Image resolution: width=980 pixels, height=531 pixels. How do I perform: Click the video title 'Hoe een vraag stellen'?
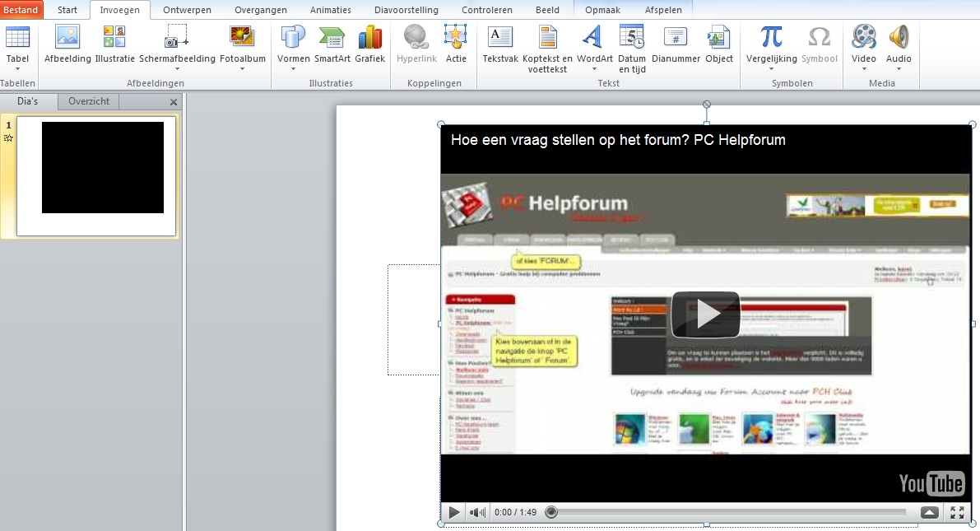pyautogui.click(x=617, y=140)
